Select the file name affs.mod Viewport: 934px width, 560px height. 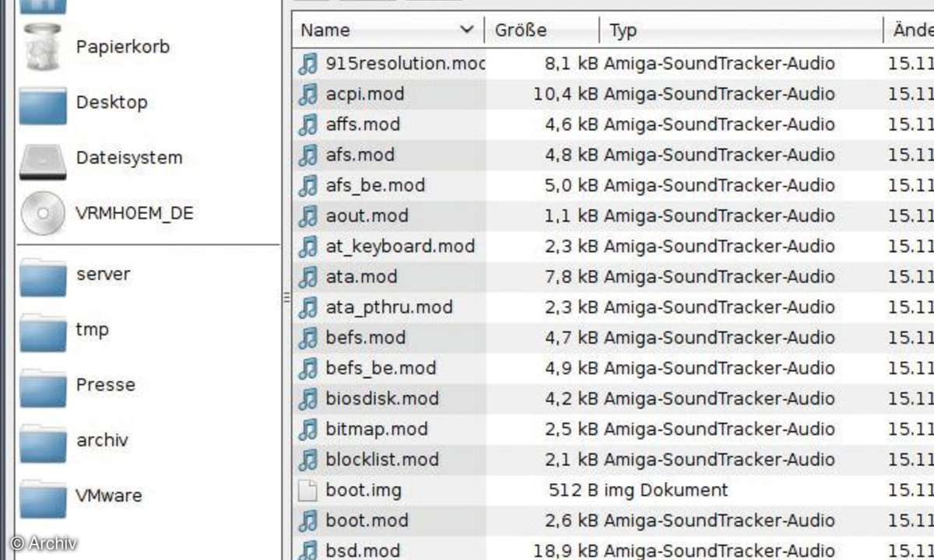pos(363,124)
